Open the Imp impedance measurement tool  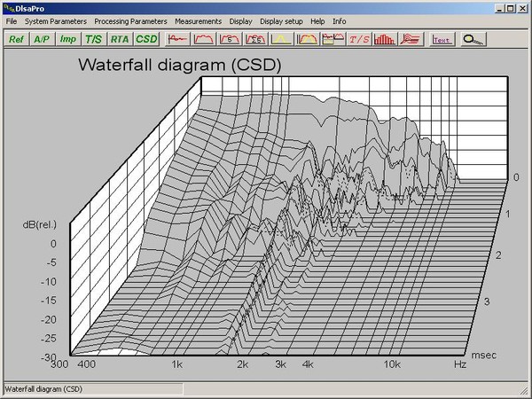(x=68, y=39)
